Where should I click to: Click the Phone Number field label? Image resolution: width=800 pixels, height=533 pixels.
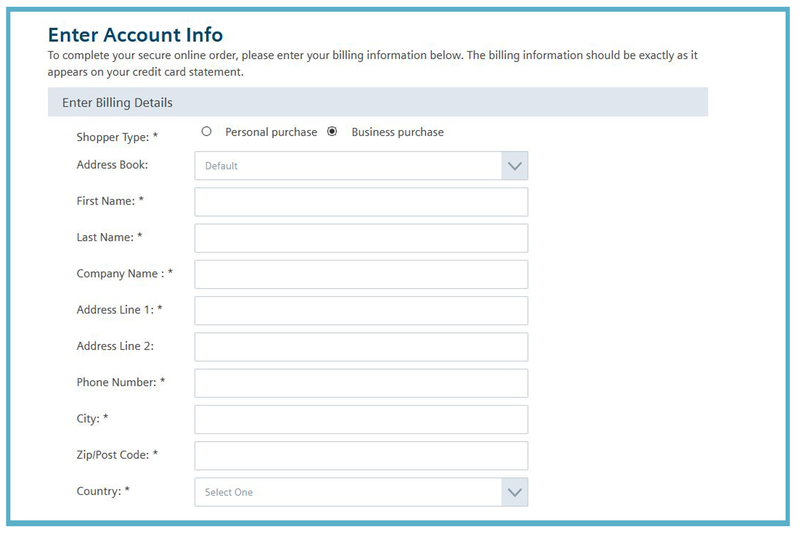tap(121, 382)
